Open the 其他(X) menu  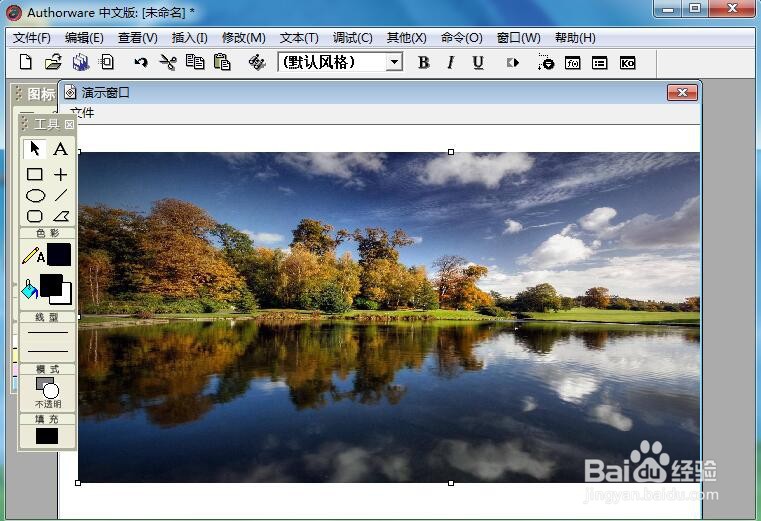[x=407, y=38]
